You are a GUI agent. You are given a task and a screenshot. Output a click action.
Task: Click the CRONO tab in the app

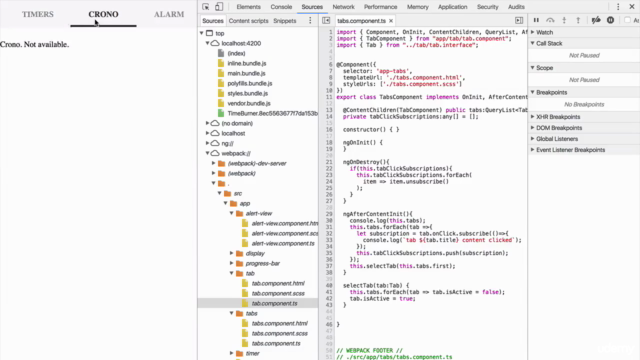[x=103, y=14]
